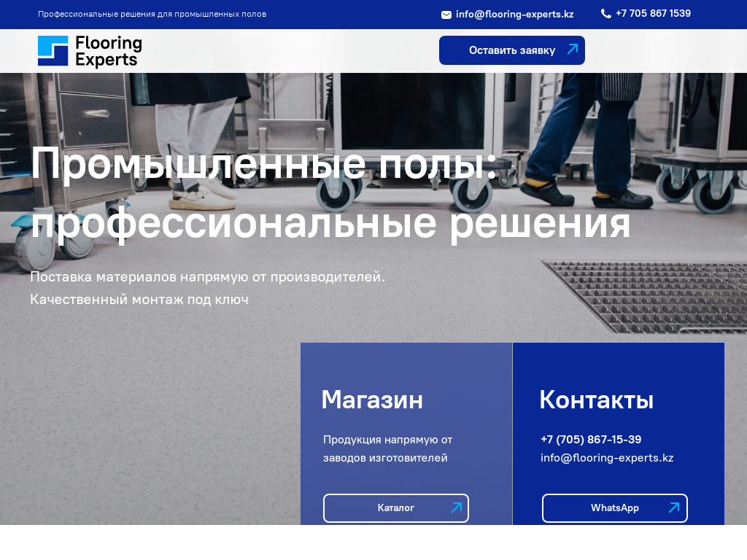Image resolution: width=747 pixels, height=560 pixels.
Task: Click the headline Промышленные полы:
Action: pyautogui.click(x=264, y=163)
